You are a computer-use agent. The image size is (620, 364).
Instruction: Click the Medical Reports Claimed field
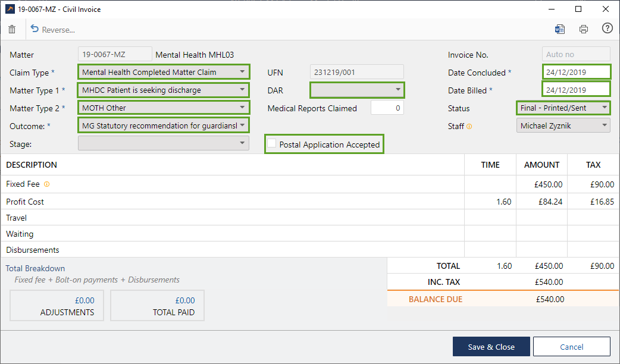[x=387, y=108]
